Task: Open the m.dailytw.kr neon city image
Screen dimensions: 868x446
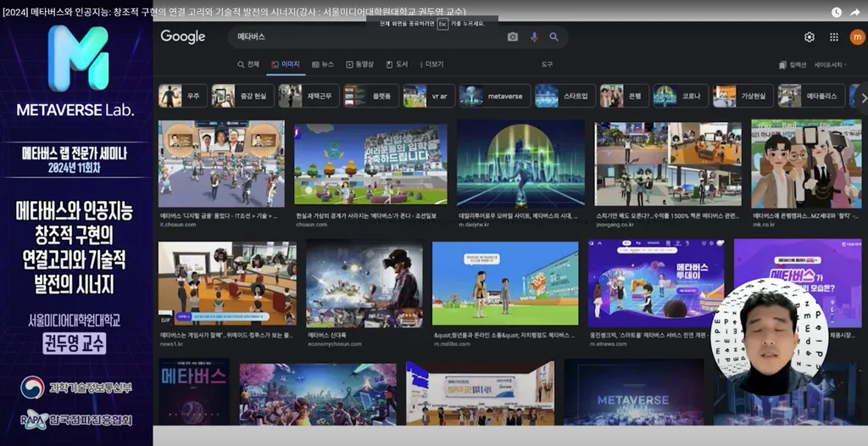Action: 520,164
